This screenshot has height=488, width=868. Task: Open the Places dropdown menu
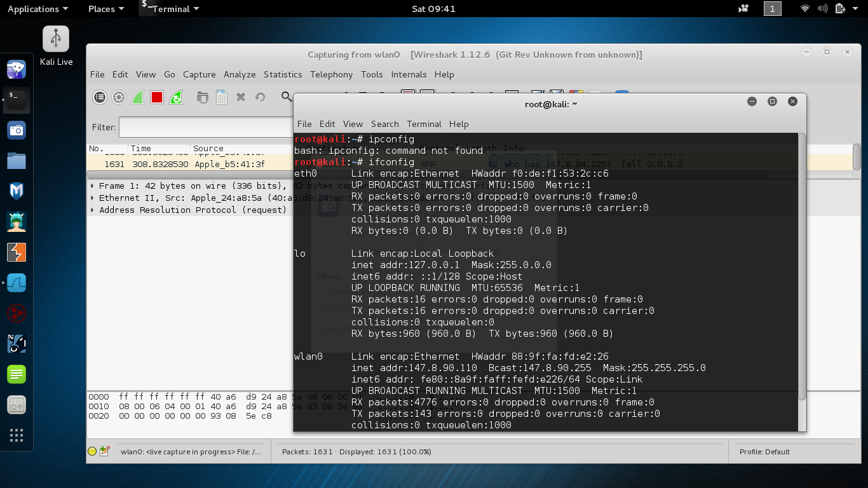click(x=105, y=9)
